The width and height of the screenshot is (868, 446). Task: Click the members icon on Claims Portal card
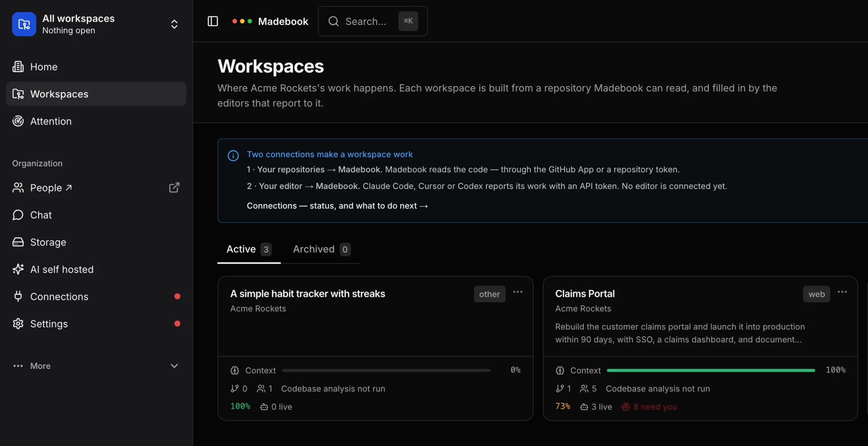pyautogui.click(x=584, y=388)
